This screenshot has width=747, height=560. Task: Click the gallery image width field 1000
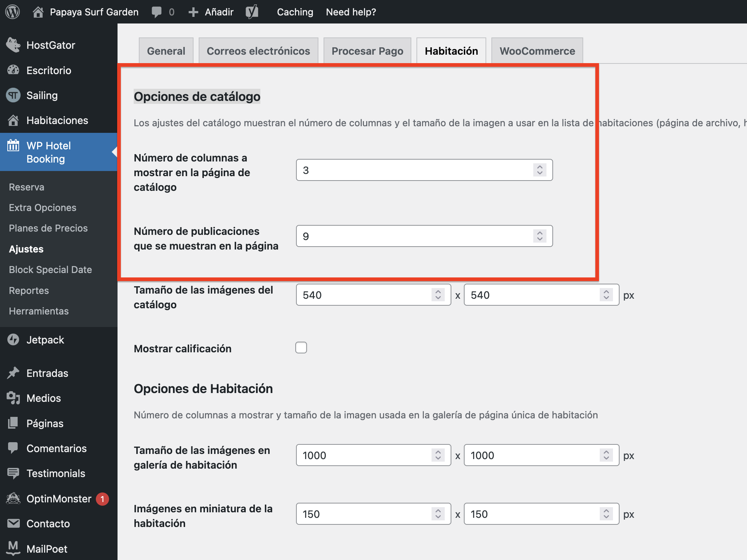pyautogui.click(x=364, y=455)
